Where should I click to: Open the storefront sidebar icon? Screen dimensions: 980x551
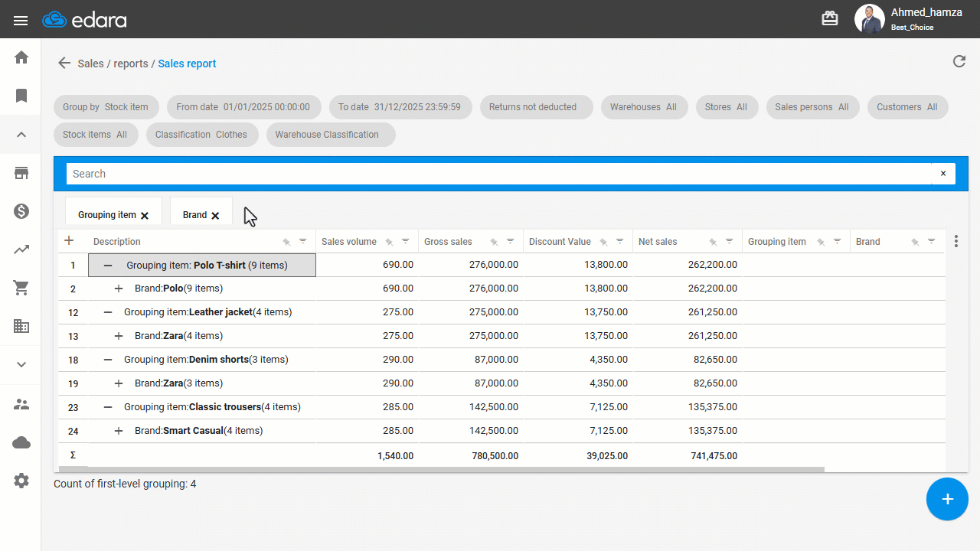[21, 173]
